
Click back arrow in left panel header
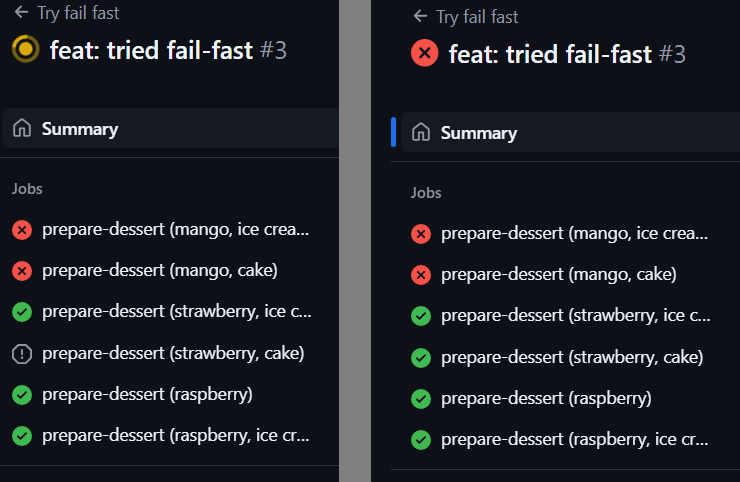click(21, 14)
